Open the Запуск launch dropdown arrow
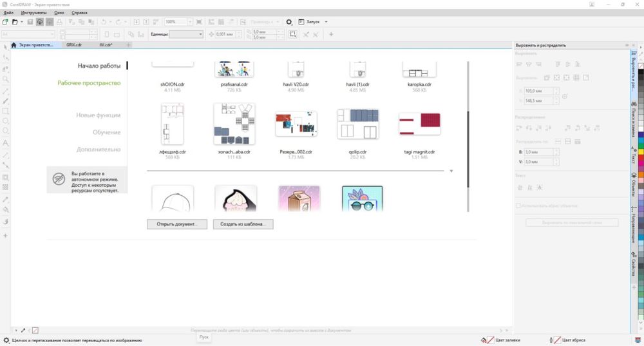The image size is (644, 346). click(326, 22)
